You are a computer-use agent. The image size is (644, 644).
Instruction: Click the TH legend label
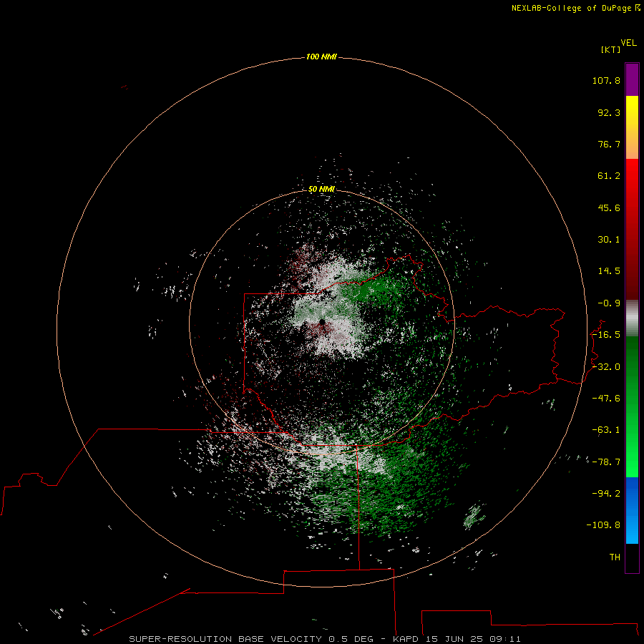(615, 557)
